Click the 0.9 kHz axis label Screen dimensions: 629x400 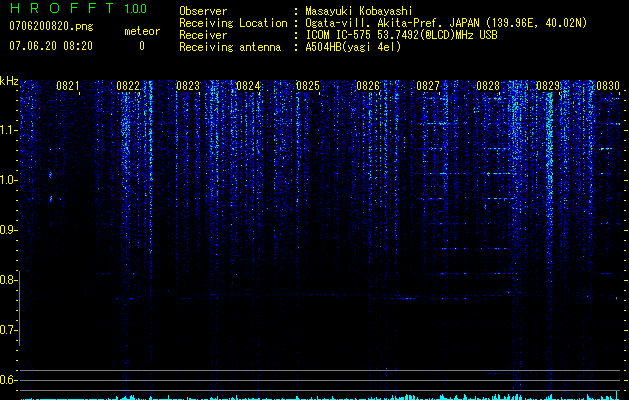8,230
